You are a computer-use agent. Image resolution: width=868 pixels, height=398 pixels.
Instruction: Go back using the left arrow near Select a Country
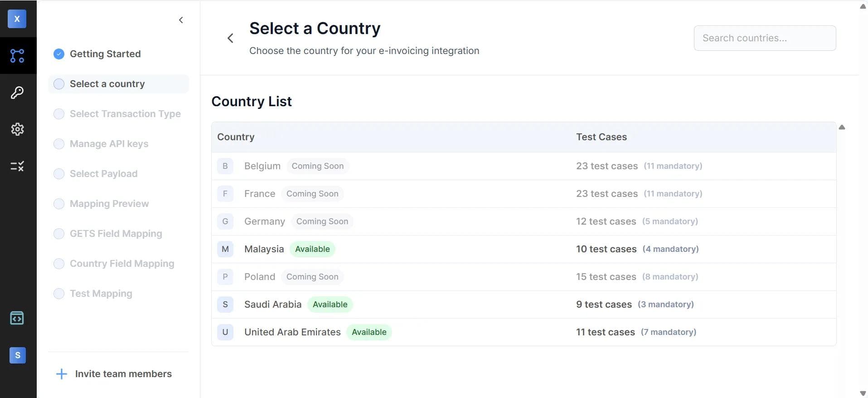click(231, 38)
